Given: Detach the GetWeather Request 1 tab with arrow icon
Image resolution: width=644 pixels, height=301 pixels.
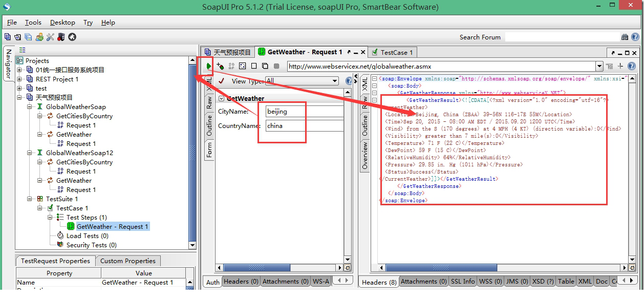Looking at the screenshot, I should pyautogui.click(x=350, y=52).
